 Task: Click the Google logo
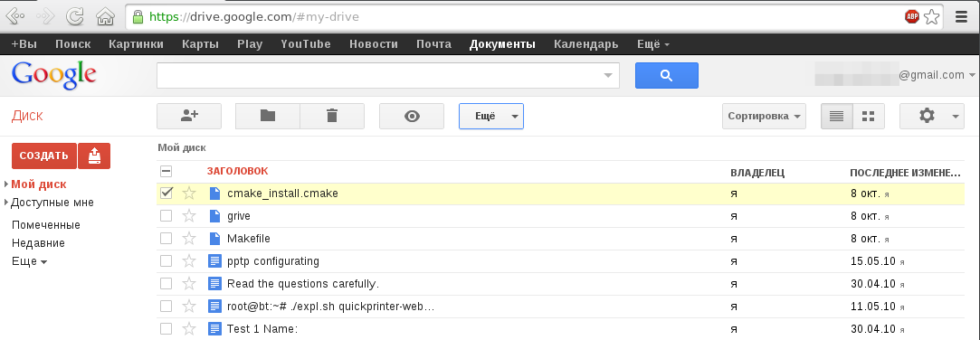pyautogui.click(x=53, y=76)
